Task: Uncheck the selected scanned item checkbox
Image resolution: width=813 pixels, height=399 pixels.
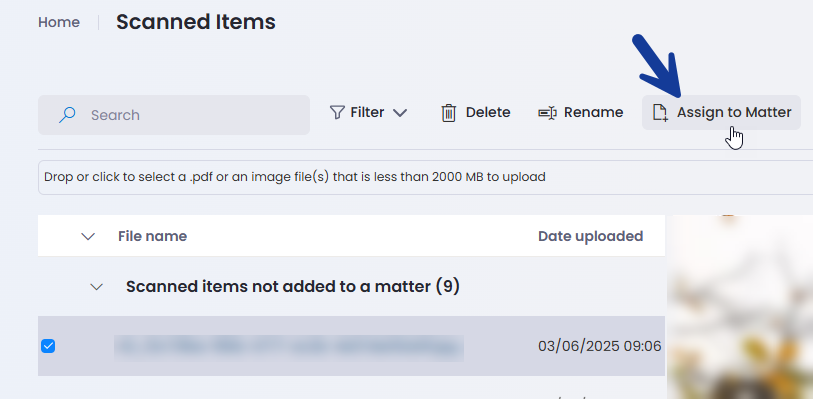Action: pyautogui.click(x=48, y=346)
